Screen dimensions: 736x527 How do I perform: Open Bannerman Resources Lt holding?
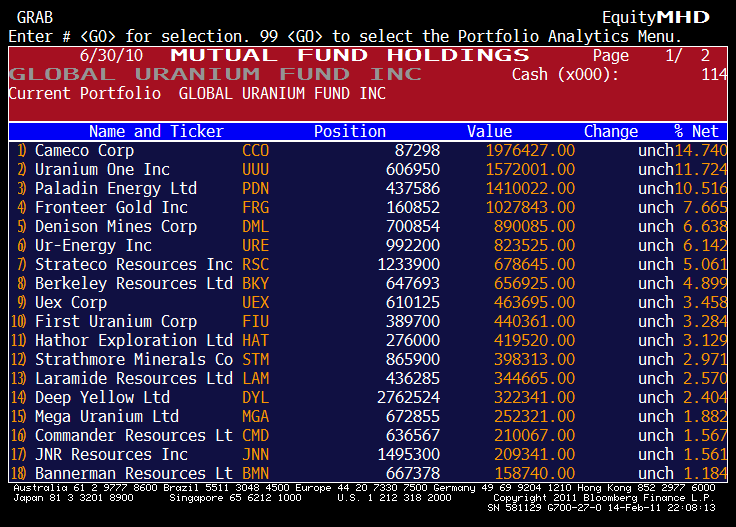368,474
